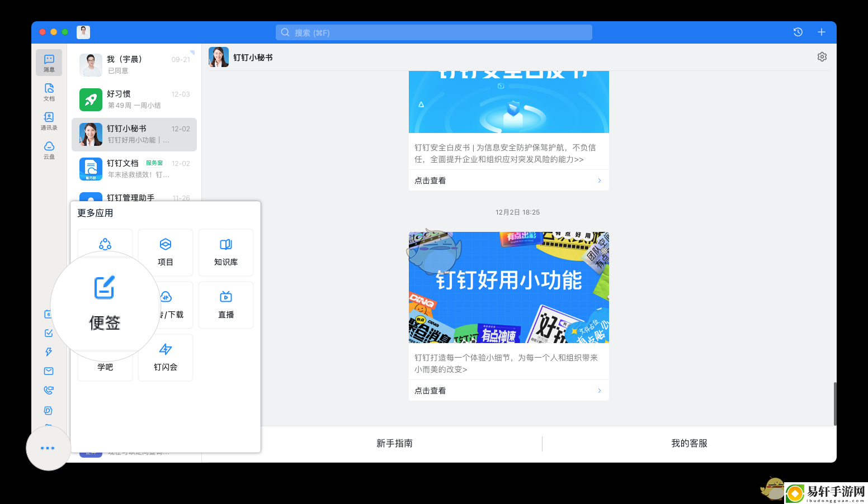The height and width of the screenshot is (504, 868).
Task: Open the 我（宇晨）conversation
Action: 134,65
